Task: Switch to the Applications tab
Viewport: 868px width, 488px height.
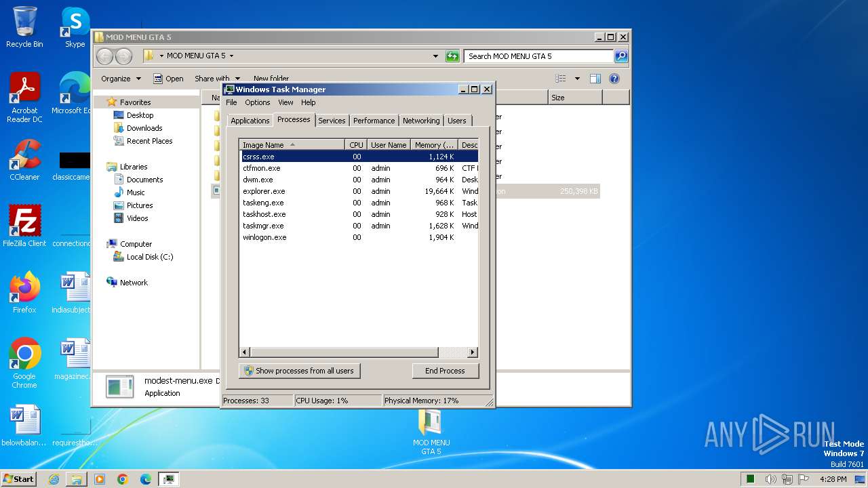Action: tap(250, 121)
